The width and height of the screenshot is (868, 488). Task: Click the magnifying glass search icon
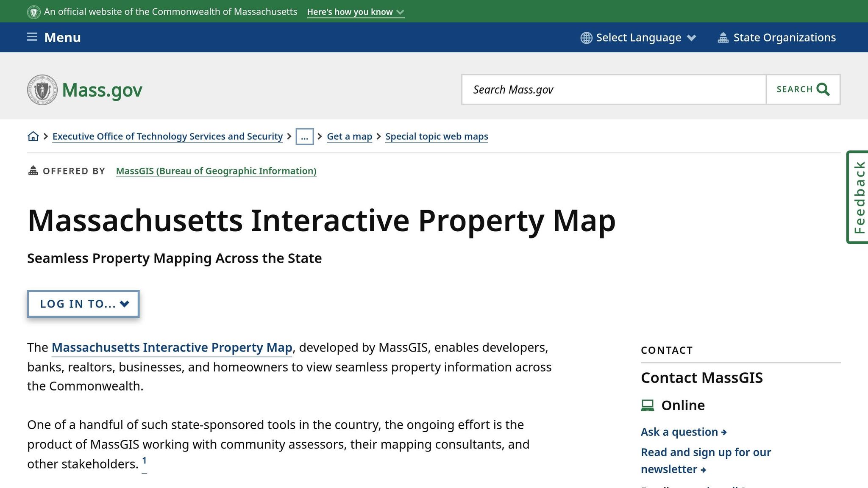(x=823, y=89)
